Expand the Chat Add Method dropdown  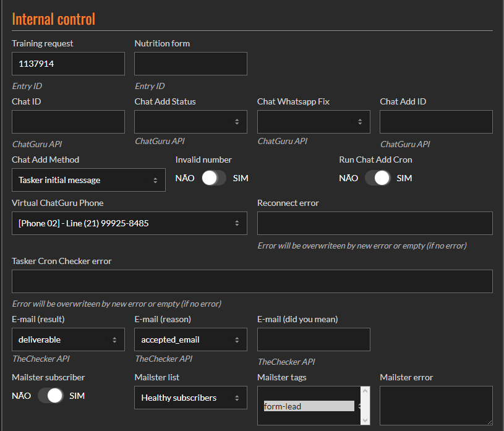point(88,180)
